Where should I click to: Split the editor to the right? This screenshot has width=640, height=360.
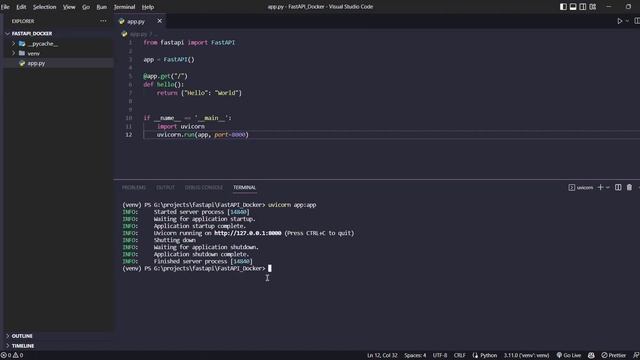point(637,21)
